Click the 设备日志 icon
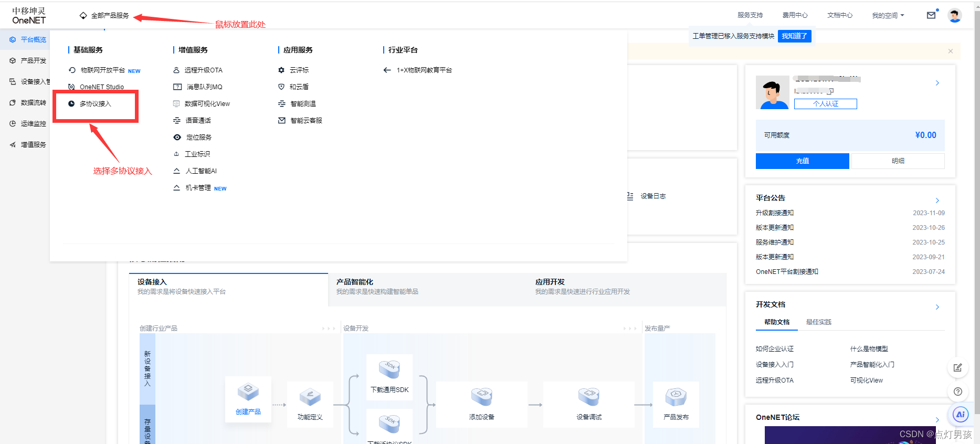980x444 pixels. click(630, 196)
